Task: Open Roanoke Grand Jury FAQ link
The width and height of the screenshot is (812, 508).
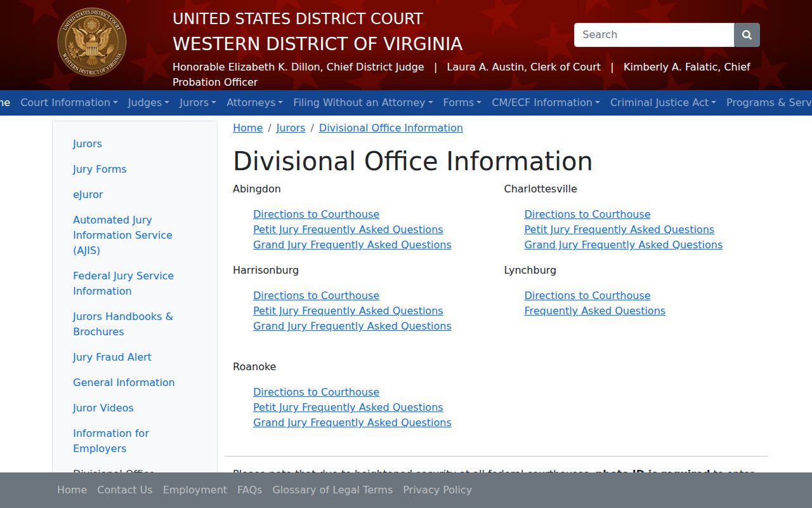Action: (353, 422)
